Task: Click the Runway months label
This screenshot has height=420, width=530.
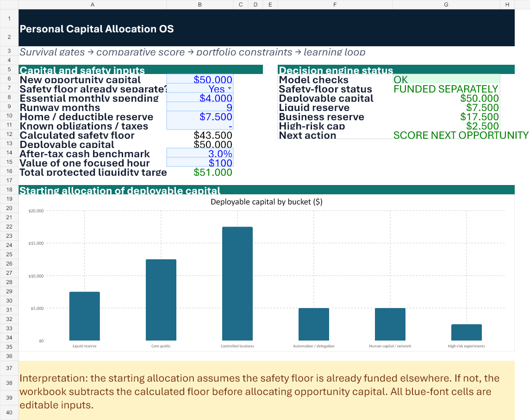Action: coord(60,107)
